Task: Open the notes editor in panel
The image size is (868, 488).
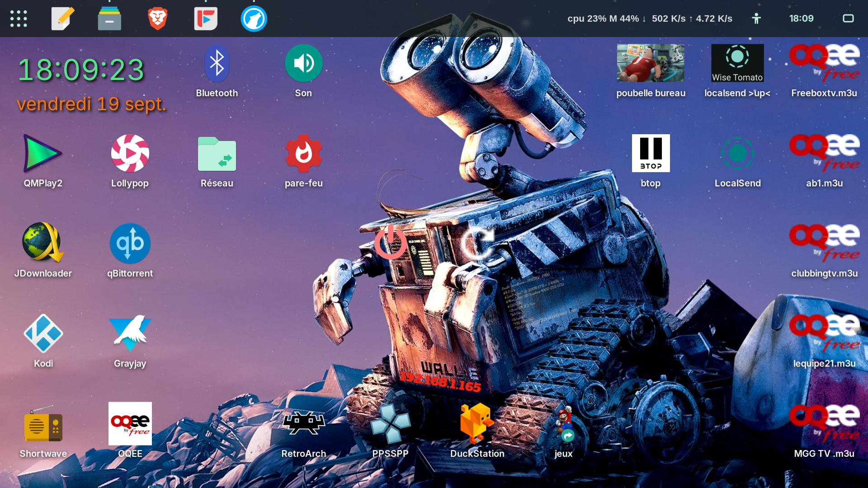Action: click(62, 19)
